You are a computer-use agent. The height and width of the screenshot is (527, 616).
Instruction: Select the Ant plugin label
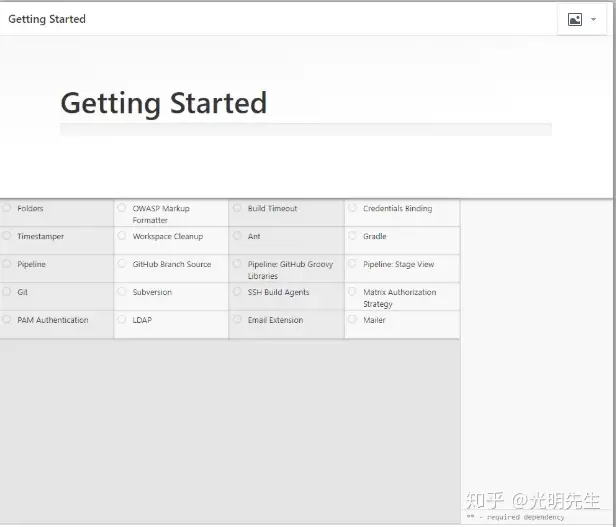[x=254, y=236]
